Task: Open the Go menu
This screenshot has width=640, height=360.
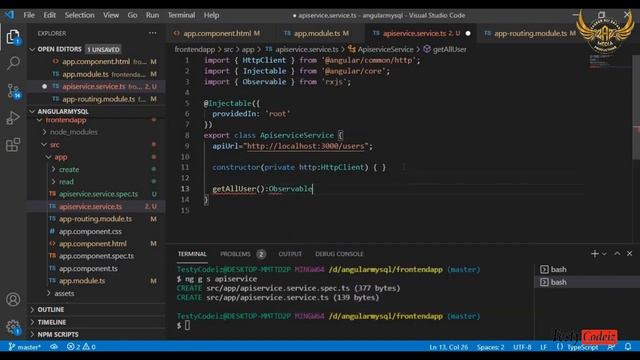Action: (132, 15)
